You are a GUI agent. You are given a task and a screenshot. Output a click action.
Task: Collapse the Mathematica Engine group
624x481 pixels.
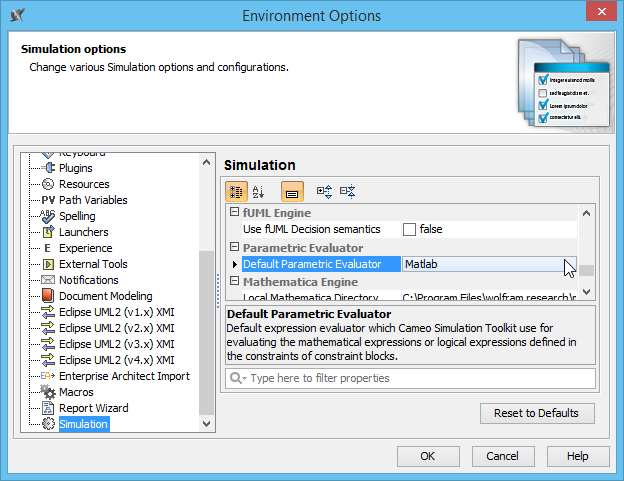(235, 282)
